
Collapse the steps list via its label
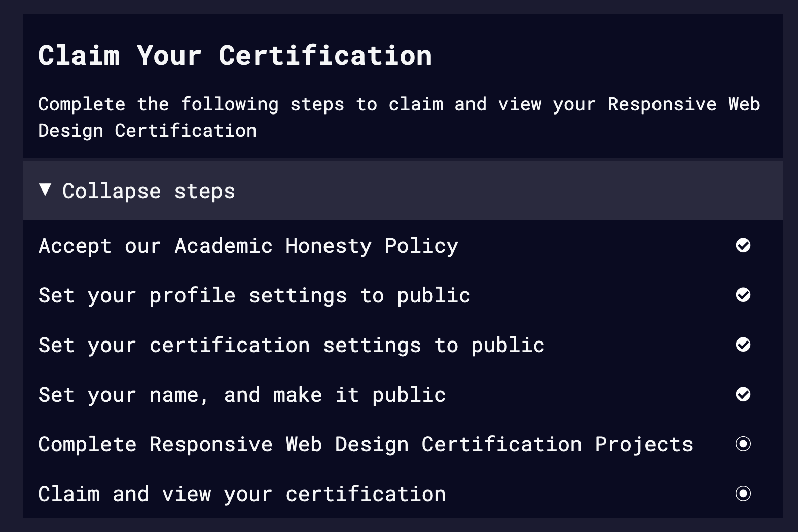149,191
